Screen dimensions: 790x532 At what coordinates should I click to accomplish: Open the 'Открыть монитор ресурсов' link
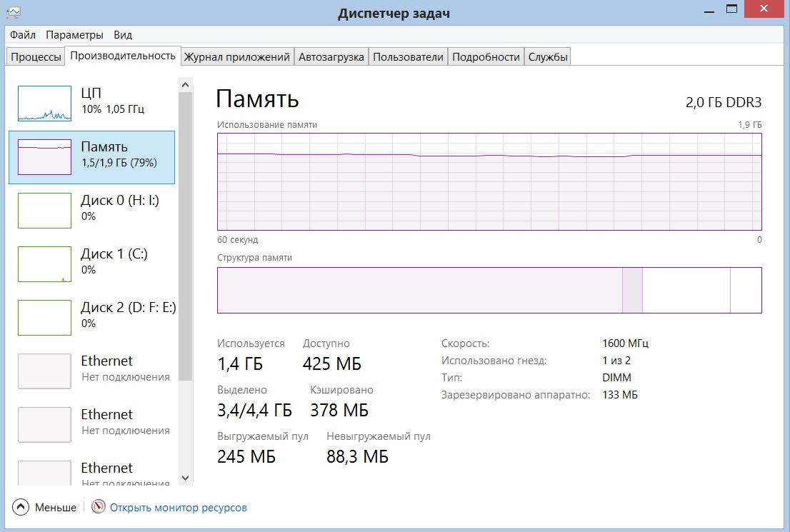179,507
